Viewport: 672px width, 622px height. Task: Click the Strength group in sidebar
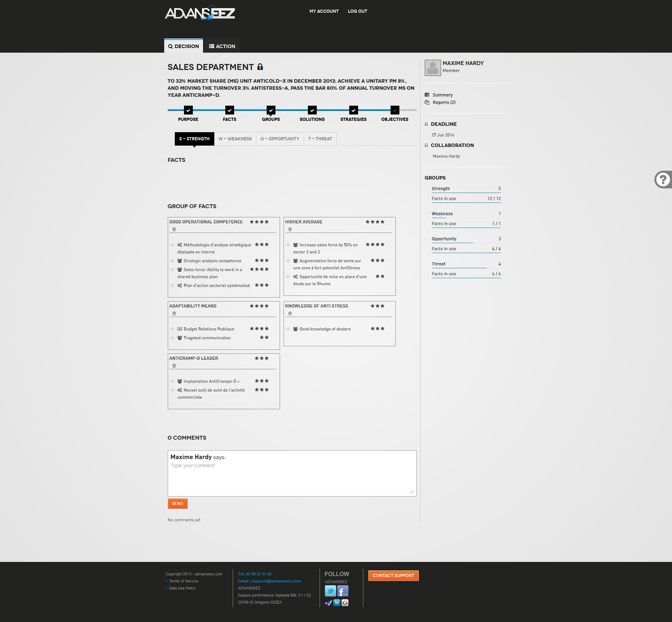click(466, 189)
